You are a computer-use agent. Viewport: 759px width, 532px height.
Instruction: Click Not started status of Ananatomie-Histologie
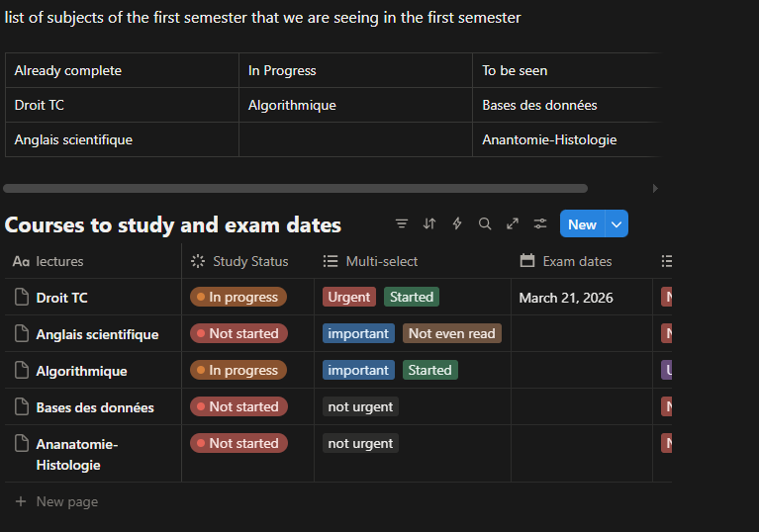tap(238, 443)
